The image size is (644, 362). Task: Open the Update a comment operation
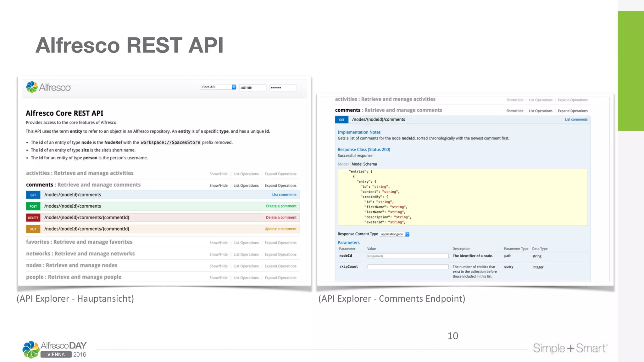280,229
